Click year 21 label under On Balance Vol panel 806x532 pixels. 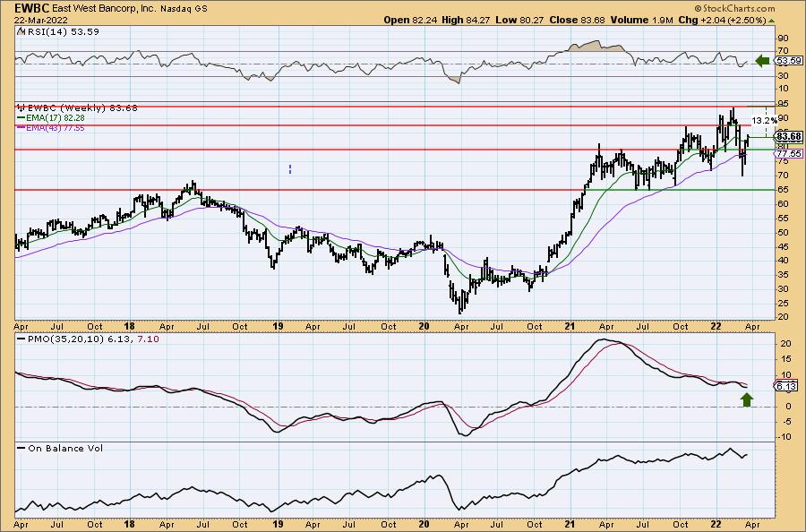point(569,524)
